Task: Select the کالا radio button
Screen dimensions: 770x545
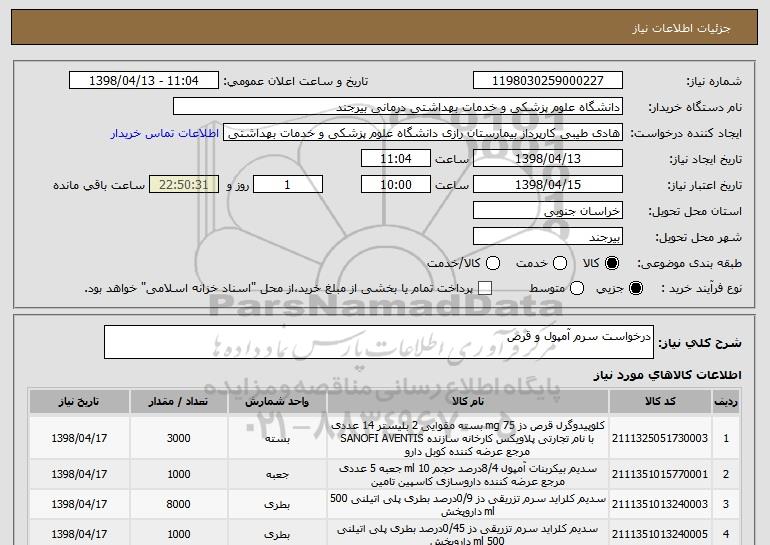Action: 612,263
